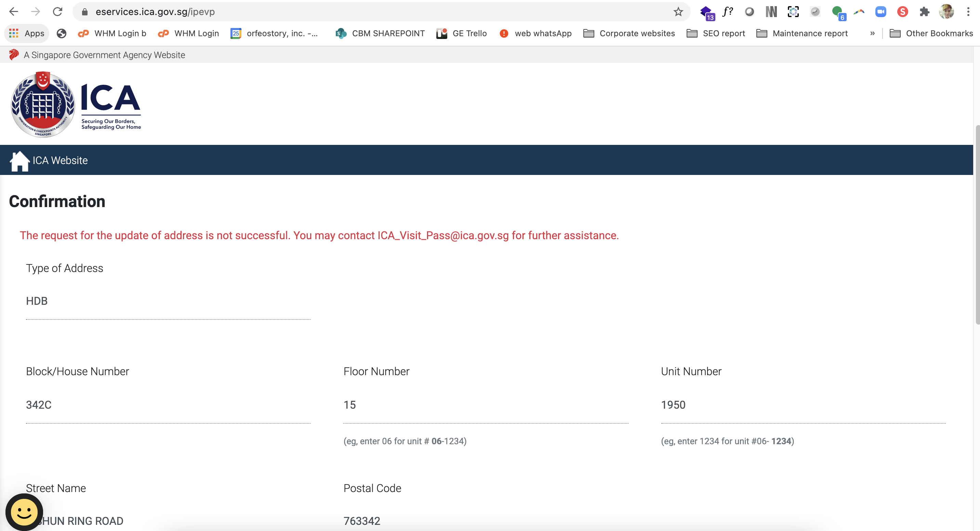
Task: Open the Corporate websites bookmark folder
Action: point(629,33)
